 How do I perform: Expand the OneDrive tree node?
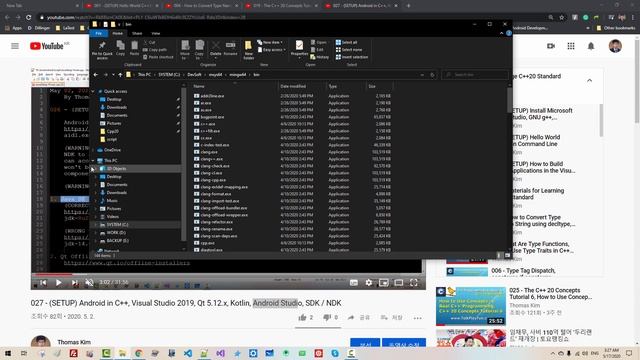click(93, 150)
